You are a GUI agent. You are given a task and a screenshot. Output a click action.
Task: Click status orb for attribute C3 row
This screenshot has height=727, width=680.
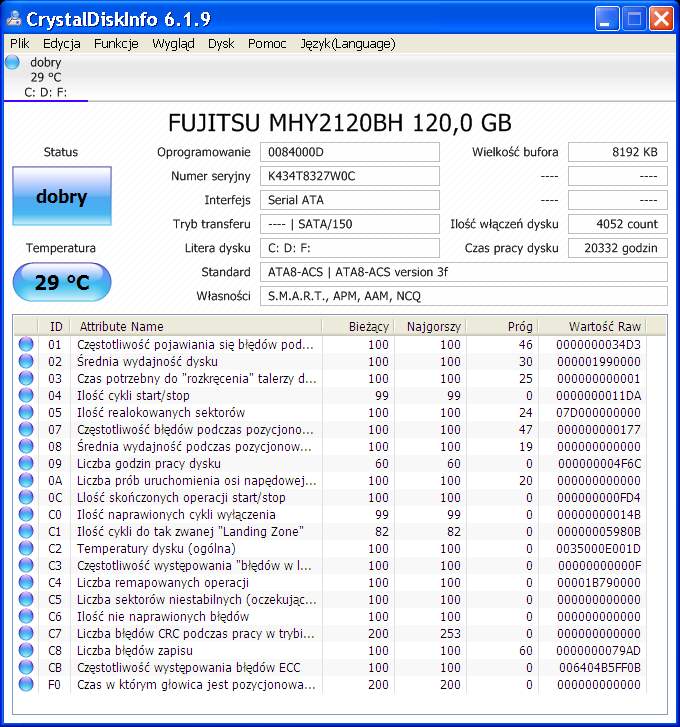[26, 565]
